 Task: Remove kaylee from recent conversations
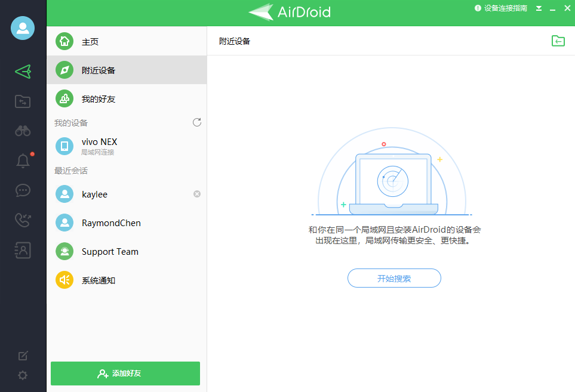click(x=197, y=194)
